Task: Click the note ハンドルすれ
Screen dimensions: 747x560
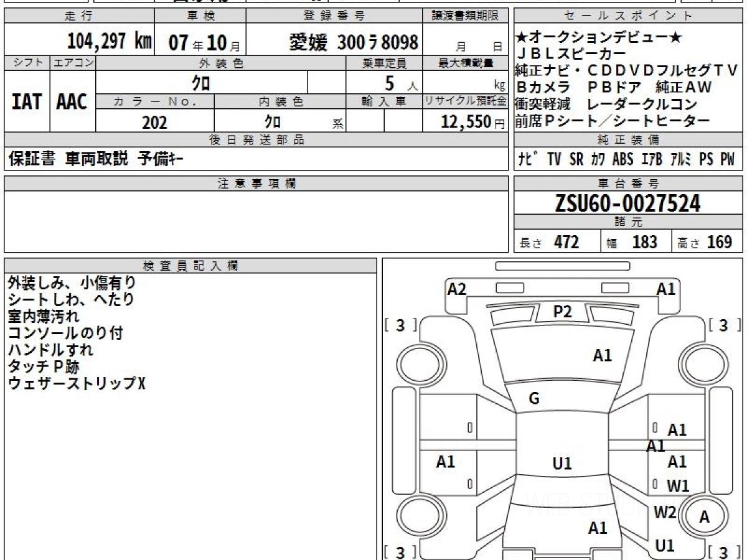Action: [x=50, y=350]
